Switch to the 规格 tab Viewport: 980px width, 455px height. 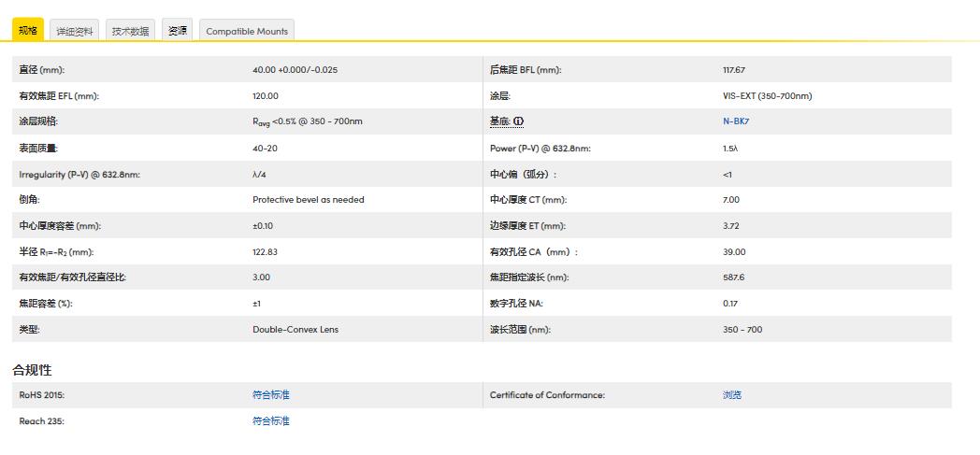[x=28, y=31]
